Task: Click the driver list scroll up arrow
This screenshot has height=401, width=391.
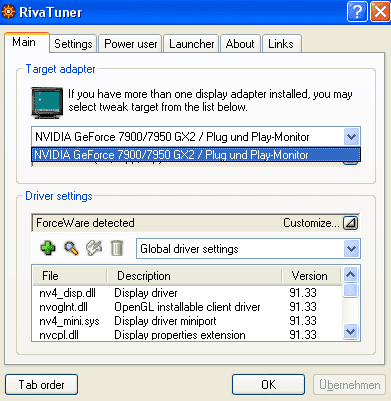Action: pos(351,275)
